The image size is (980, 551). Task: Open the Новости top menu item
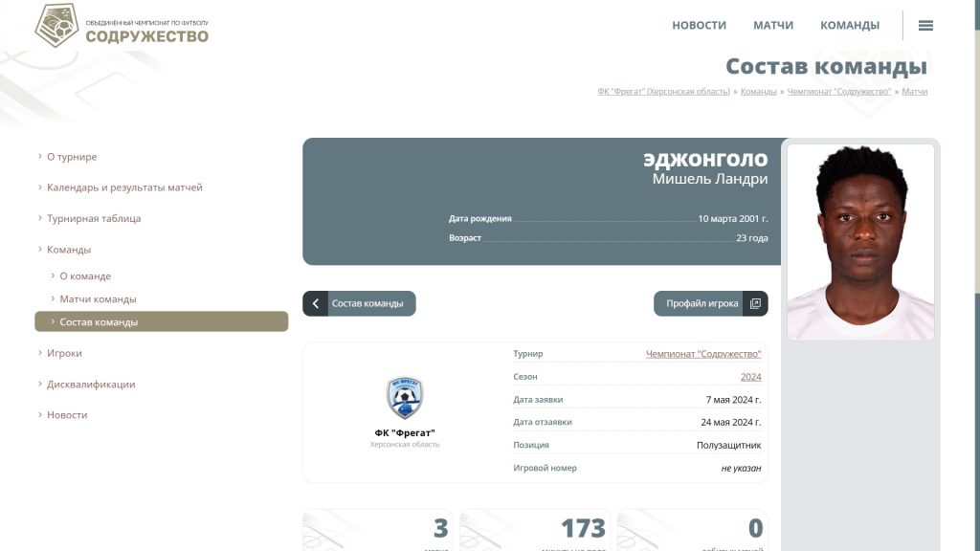pos(699,26)
